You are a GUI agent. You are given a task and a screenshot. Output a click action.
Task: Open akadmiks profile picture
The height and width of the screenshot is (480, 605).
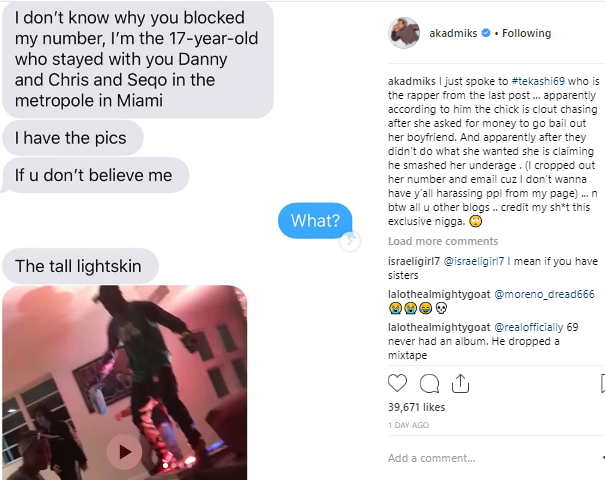(404, 33)
